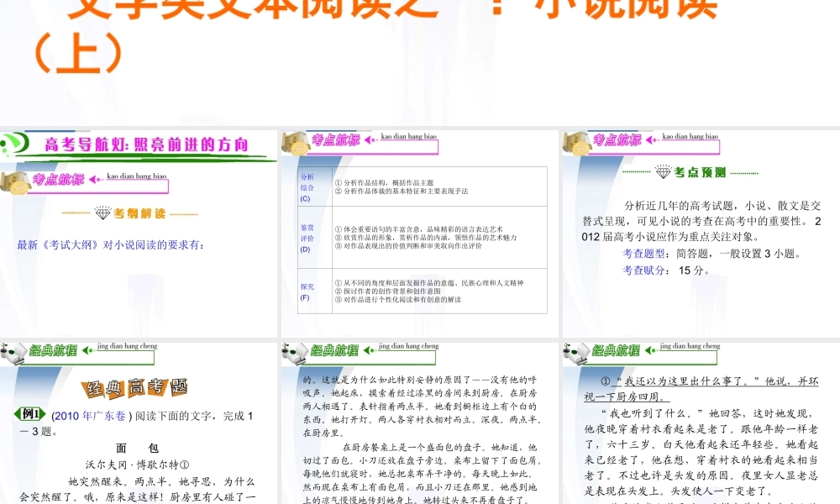
Task: Click the diamond icon next to 考点预测
Action: pyautogui.click(x=664, y=172)
